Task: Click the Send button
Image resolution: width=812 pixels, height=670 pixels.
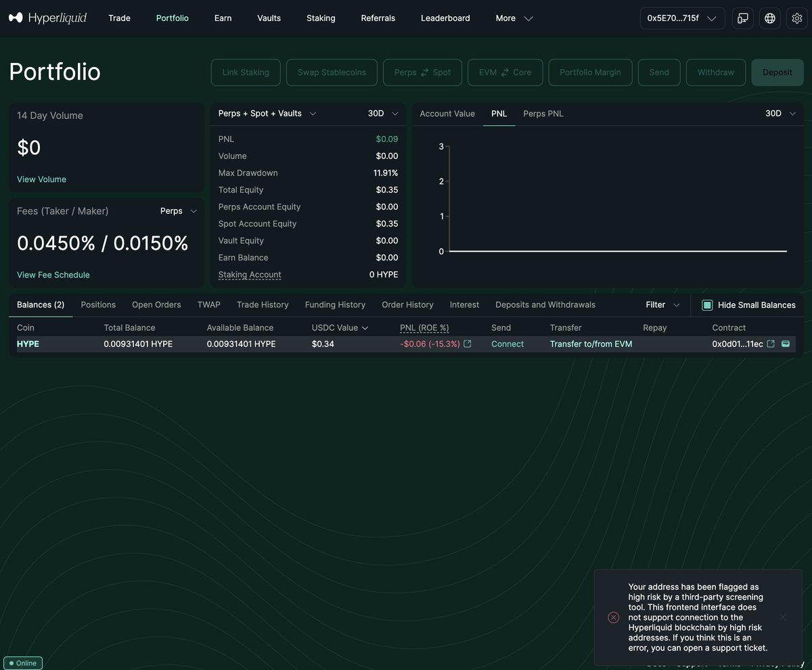Action: coord(659,72)
